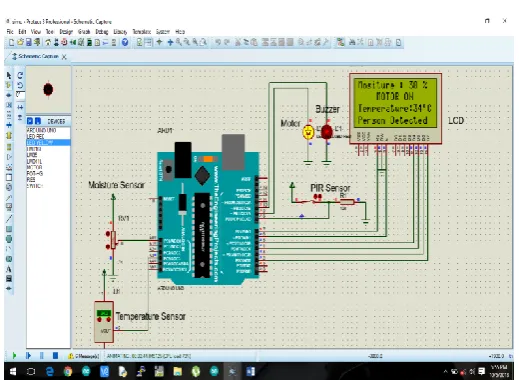Select the Terminals mode tool

pyautogui.click(x=9, y=147)
